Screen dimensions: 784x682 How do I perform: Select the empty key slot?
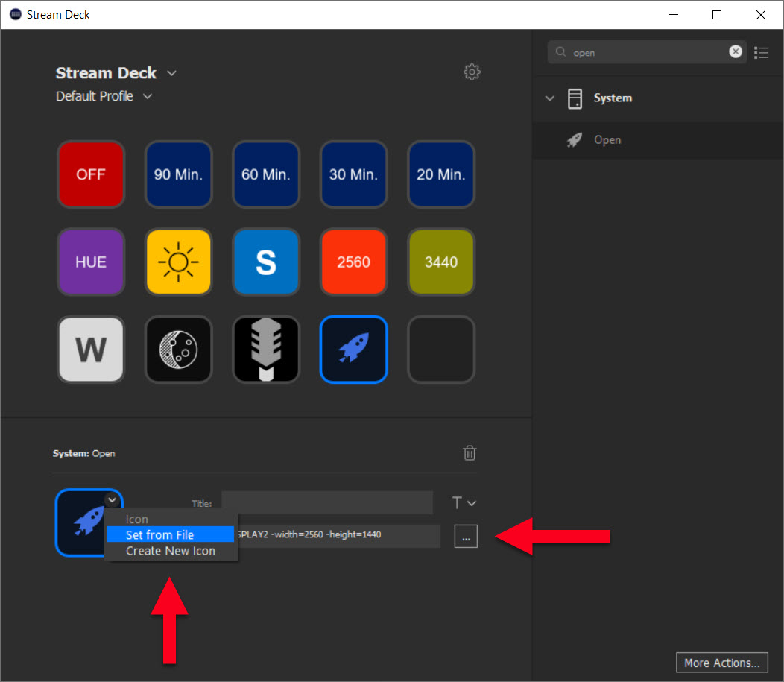(441, 349)
